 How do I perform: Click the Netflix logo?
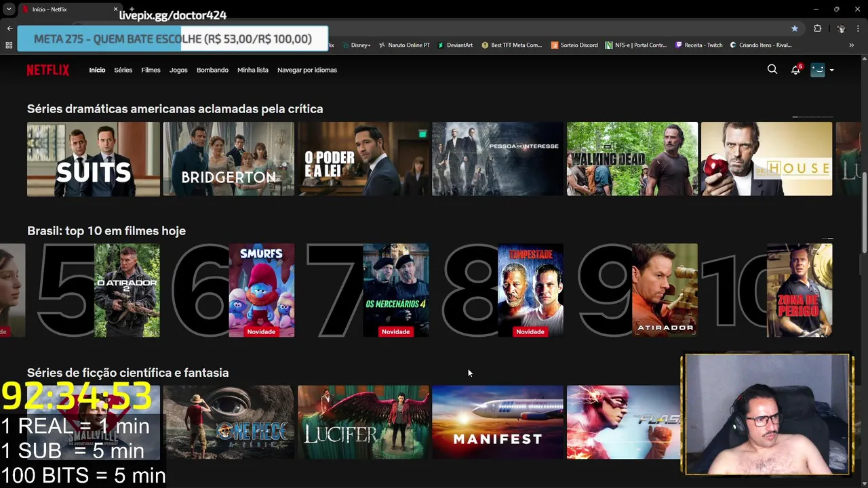pyautogui.click(x=47, y=70)
